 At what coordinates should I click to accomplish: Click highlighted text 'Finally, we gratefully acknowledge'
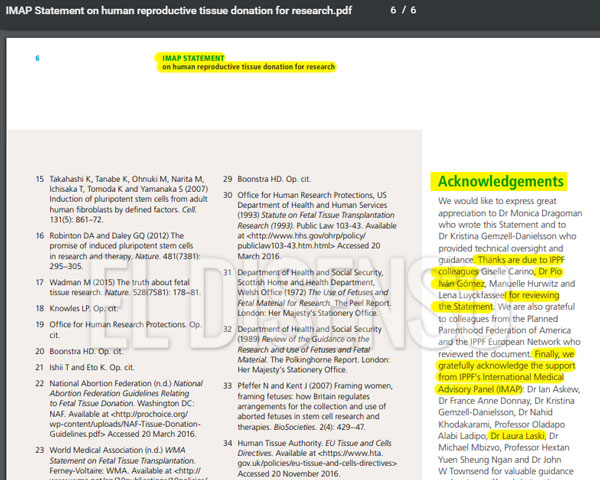point(507,360)
